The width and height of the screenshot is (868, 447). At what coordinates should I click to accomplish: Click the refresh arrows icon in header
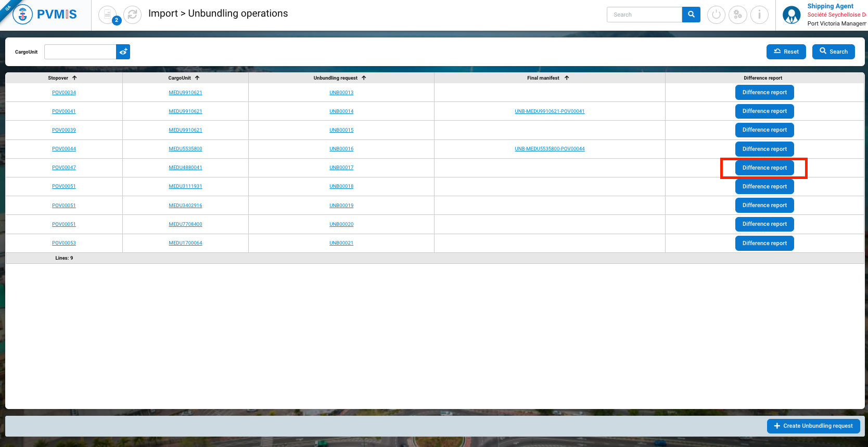(132, 15)
